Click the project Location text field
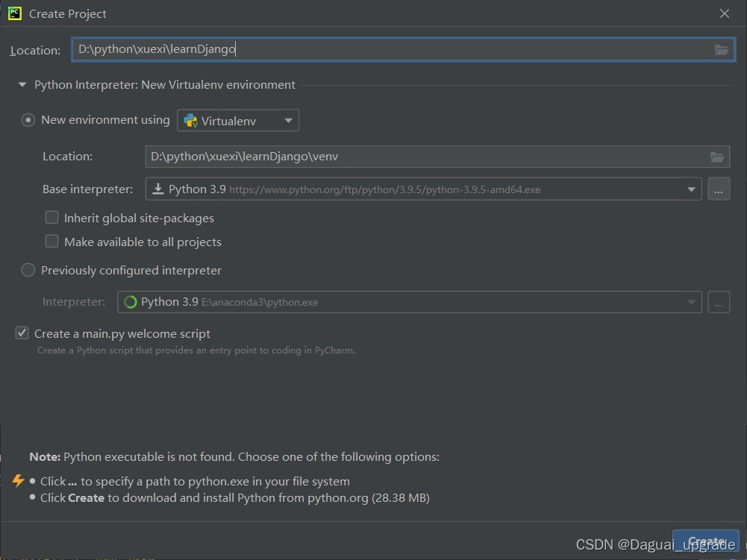 [x=403, y=49]
